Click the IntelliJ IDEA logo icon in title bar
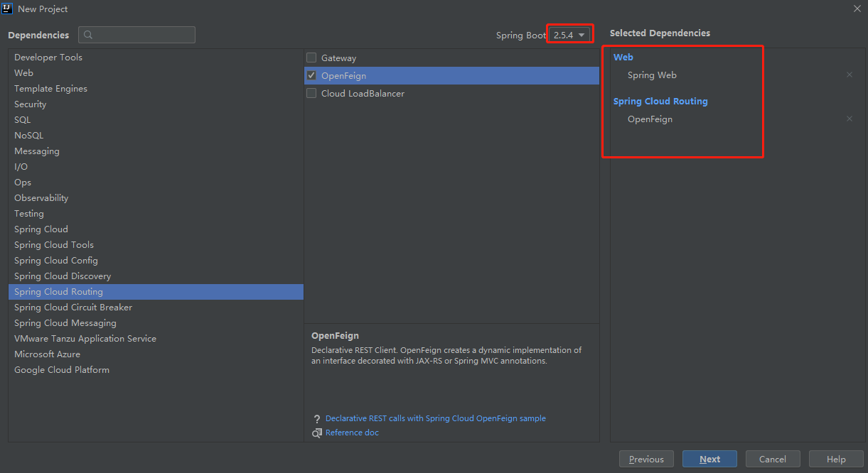This screenshot has height=473, width=868. click(x=9, y=9)
